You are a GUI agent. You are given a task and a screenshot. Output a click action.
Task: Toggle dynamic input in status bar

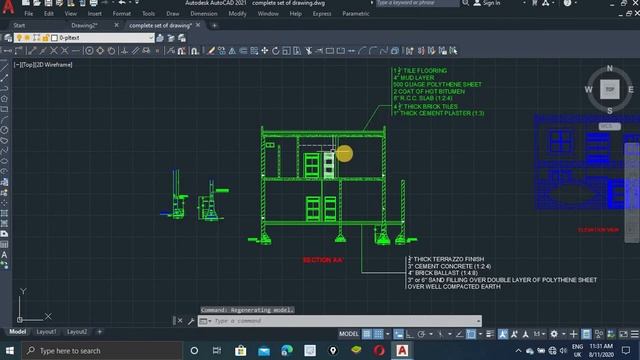pyautogui.click(x=398, y=334)
